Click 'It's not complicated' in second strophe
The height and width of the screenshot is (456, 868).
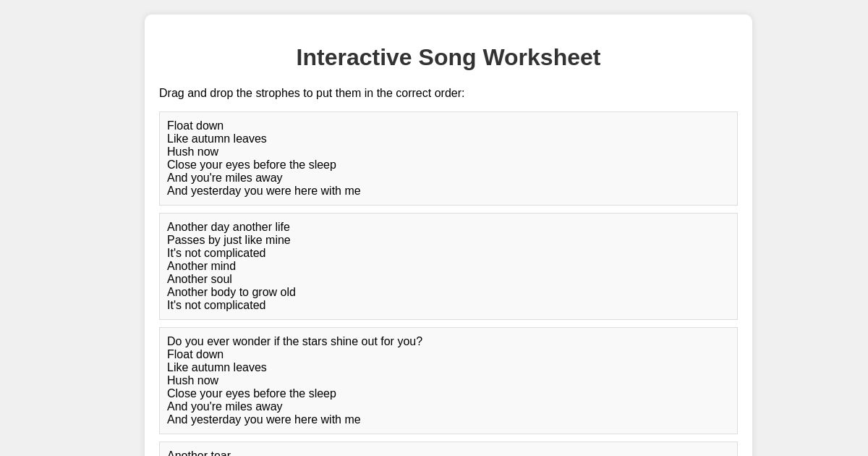[x=216, y=253]
